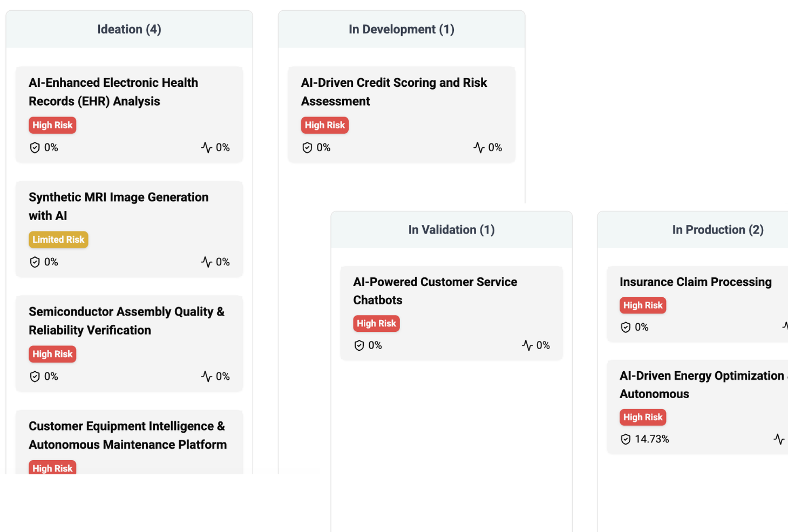Screen dimensions: 788x532
Task: Select the Ideation (4) column header
Action: point(129,29)
